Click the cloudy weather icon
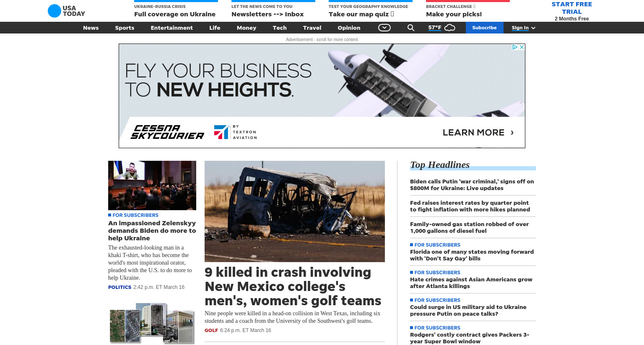Screen dimensions: 644x345 (450, 28)
